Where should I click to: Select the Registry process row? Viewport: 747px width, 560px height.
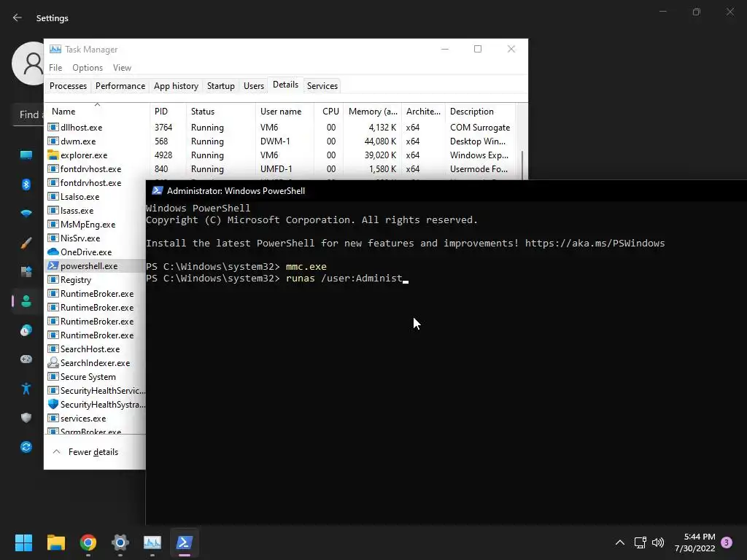click(x=96, y=279)
